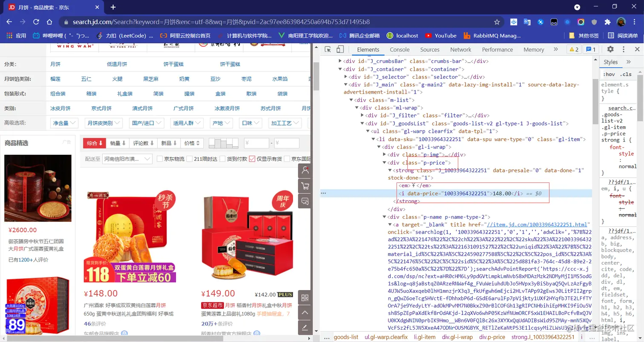Switch to the Console tab
The image size is (644, 342).
[x=400, y=49]
